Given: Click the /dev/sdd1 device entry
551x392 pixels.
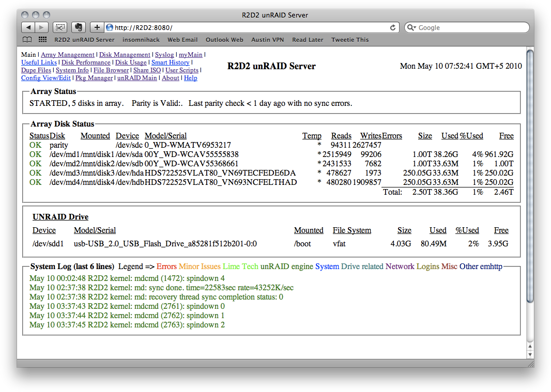Looking at the screenshot, I should click(x=48, y=243).
